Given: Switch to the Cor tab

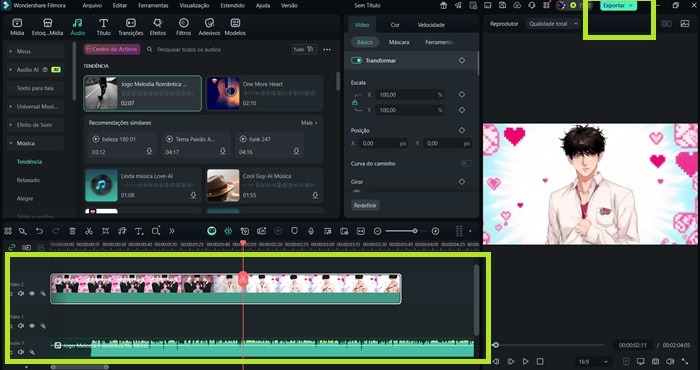Looking at the screenshot, I should [x=395, y=25].
